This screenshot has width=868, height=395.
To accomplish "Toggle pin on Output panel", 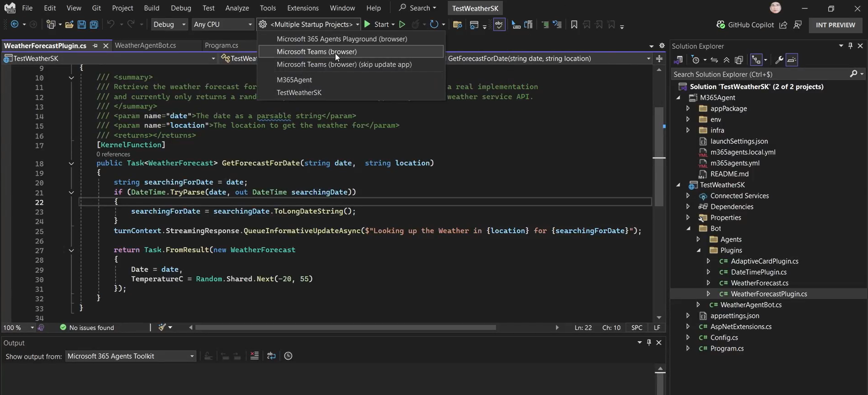I will coord(649,343).
